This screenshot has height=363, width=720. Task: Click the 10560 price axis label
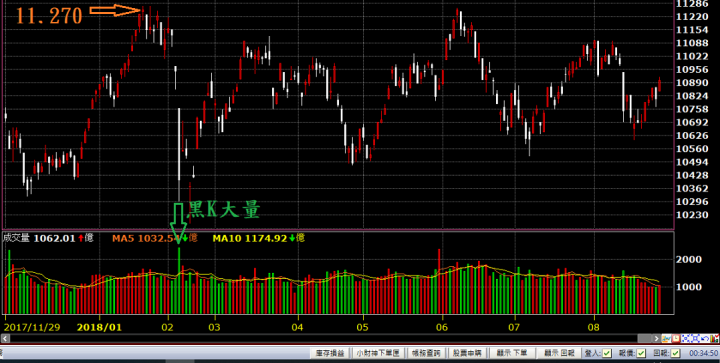(692, 149)
